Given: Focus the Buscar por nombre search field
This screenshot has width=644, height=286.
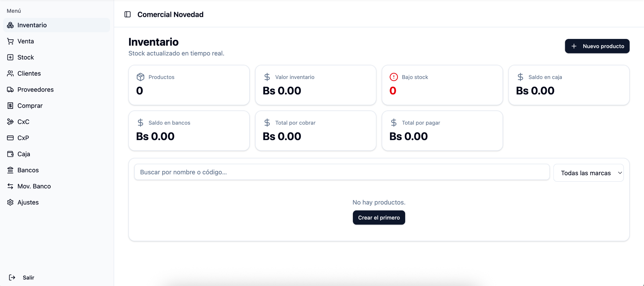Looking at the screenshot, I should click(342, 172).
